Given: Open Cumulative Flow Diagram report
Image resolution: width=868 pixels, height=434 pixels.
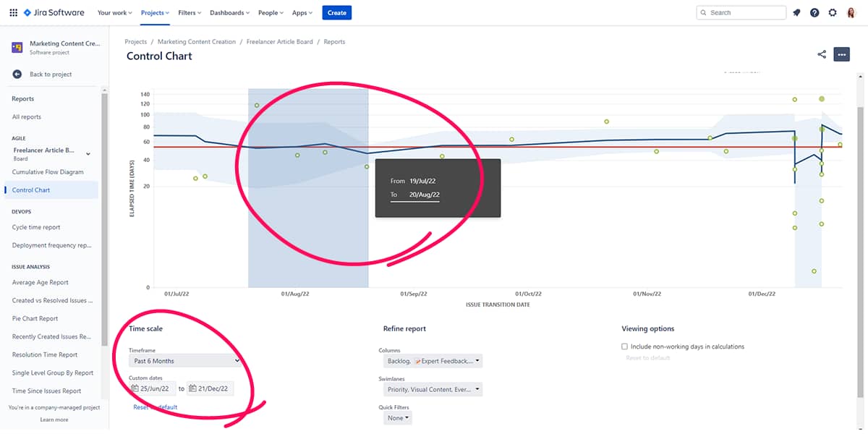Looking at the screenshot, I should (48, 172).
